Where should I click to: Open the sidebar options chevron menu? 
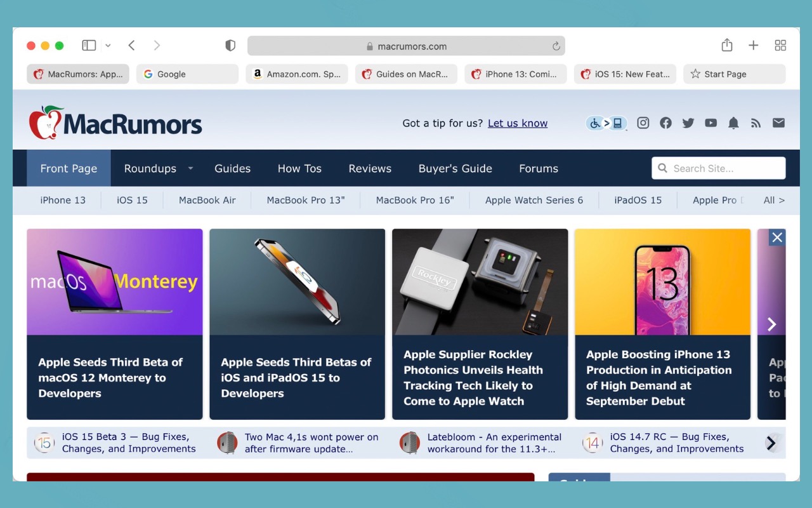pyautogui.click(x=108, y=46)
